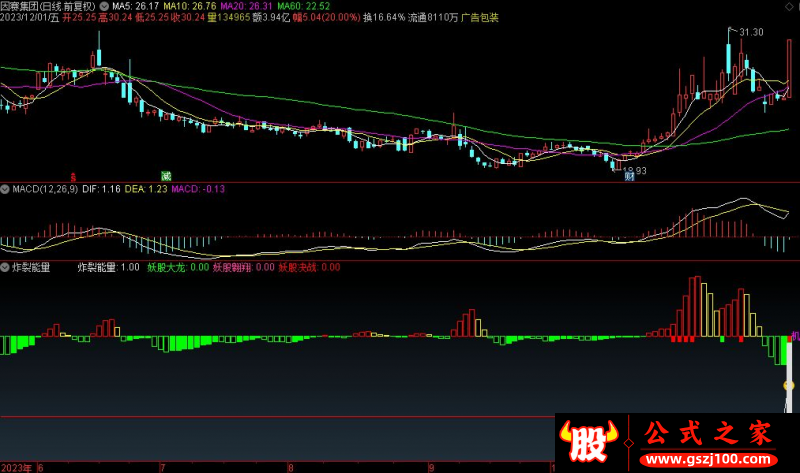800x473 pixels.
Task: Click the 2023年 label on time axis
Action: [16, 466]
